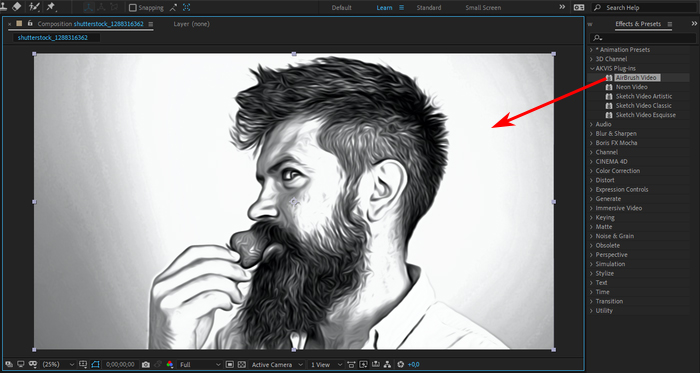The width and height of the screenshot is (700, 373).
Task: Click the Reset Exposure icon
Action: (400, 365)
